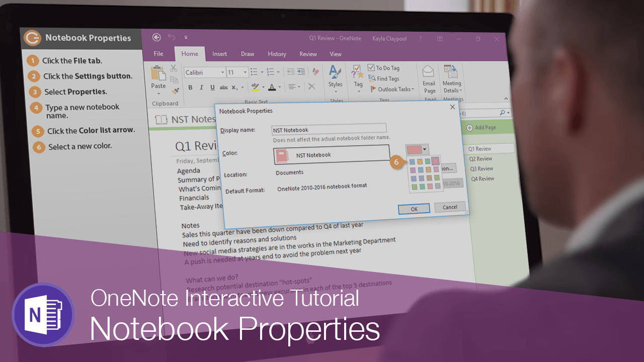
Task: Click the Copy icon in Clipboard group
Action: (174, 79)
